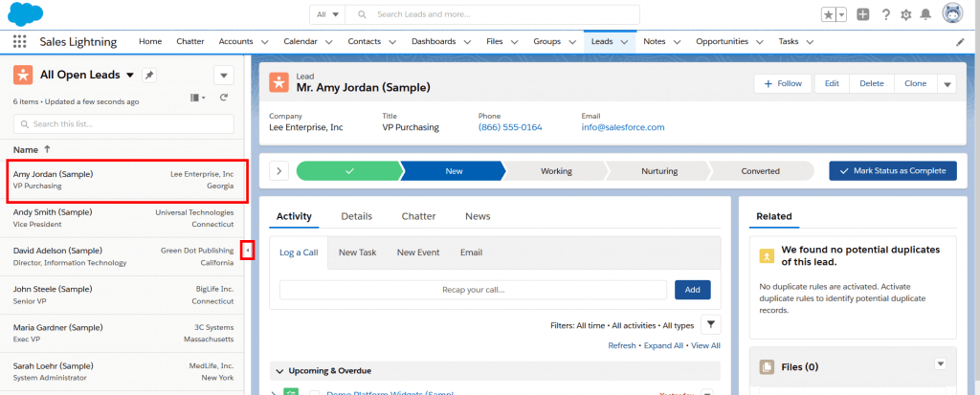Viewport: 980px width, 395px height.
Task: Click the Lead icon beside All Open Leads
Action: coord(23,75)
